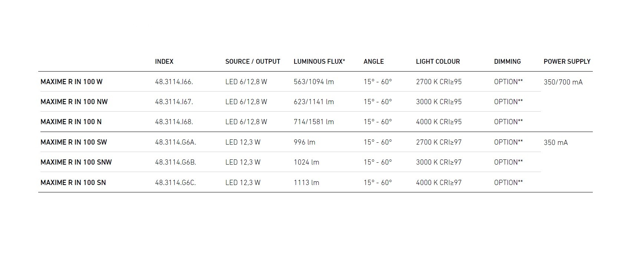Click the 350 mA power supply value

[555, 143]
